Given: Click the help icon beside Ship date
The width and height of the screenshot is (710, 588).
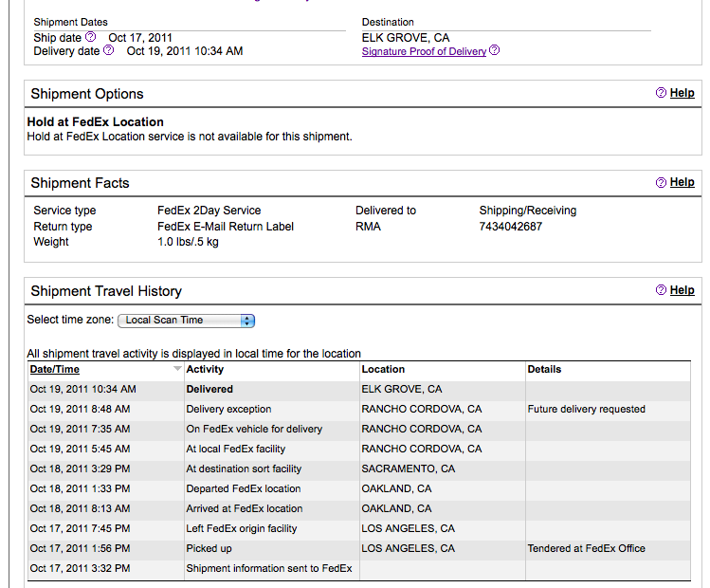Looking at the screenshot, I should click(x=91, y=36).
